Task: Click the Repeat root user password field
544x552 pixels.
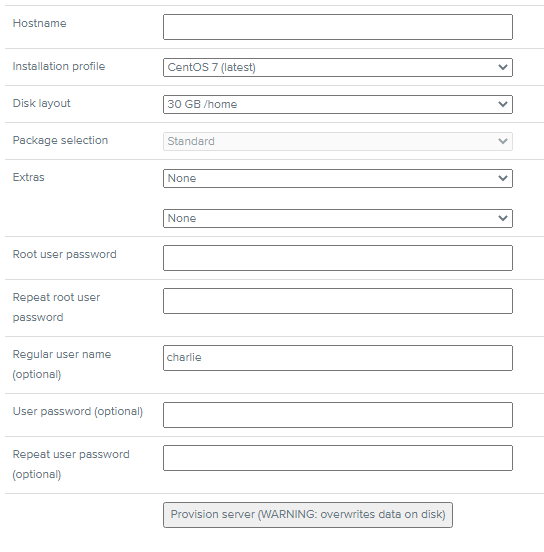Action: point(338,301)
